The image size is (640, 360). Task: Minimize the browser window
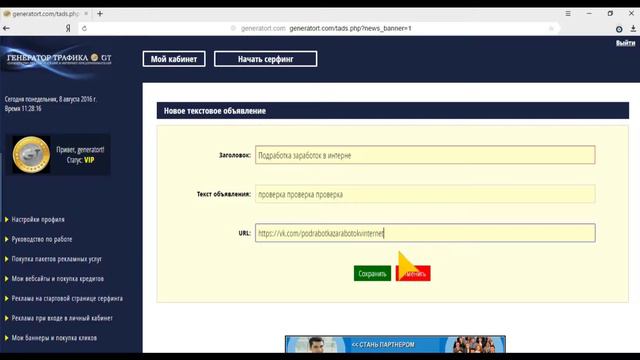[x=589, y=13]
